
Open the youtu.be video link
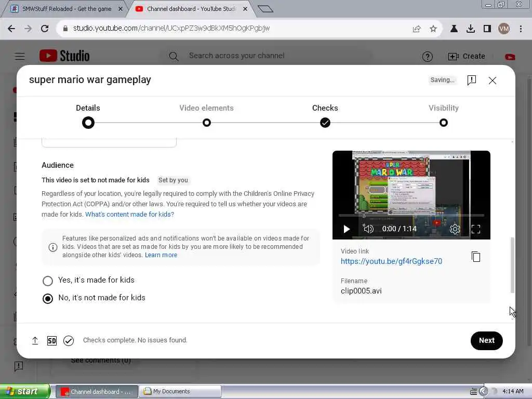pos(391,261)
